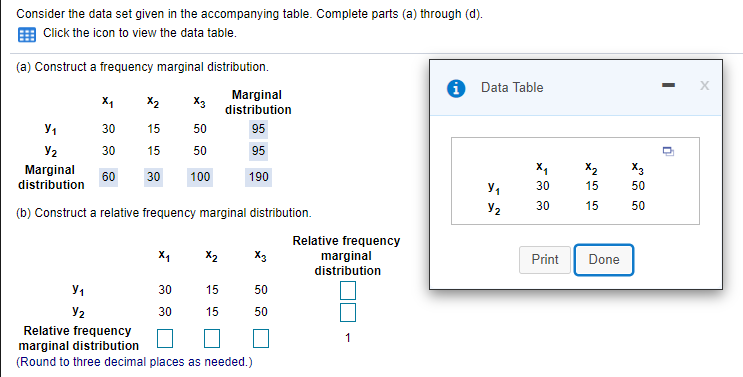Select the y1 relative frequency input box

click(348, 290)
